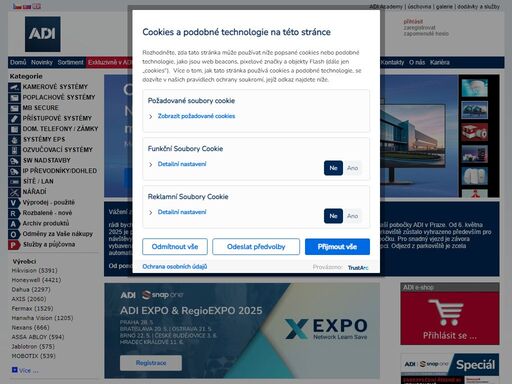Click the Systémy EPS category icon
This screenshot has width=512, height=384.
pos(14,140)
